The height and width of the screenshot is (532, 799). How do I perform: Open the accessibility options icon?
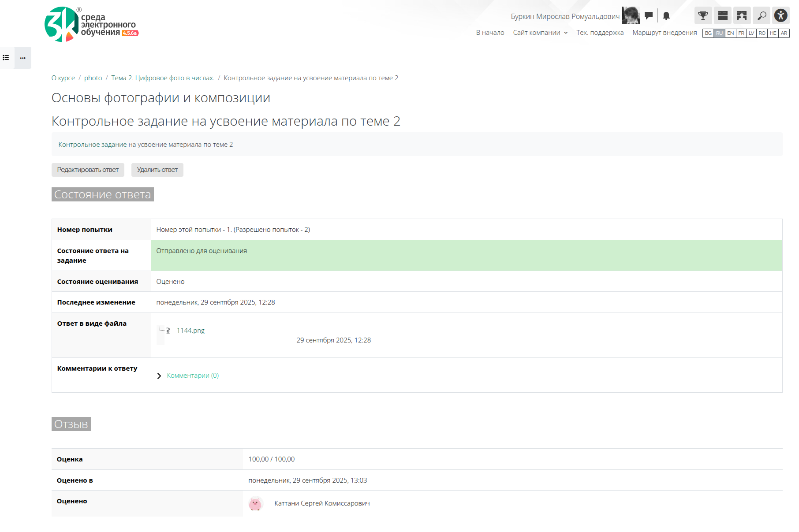pyautogui.click(x=780, y=16)
